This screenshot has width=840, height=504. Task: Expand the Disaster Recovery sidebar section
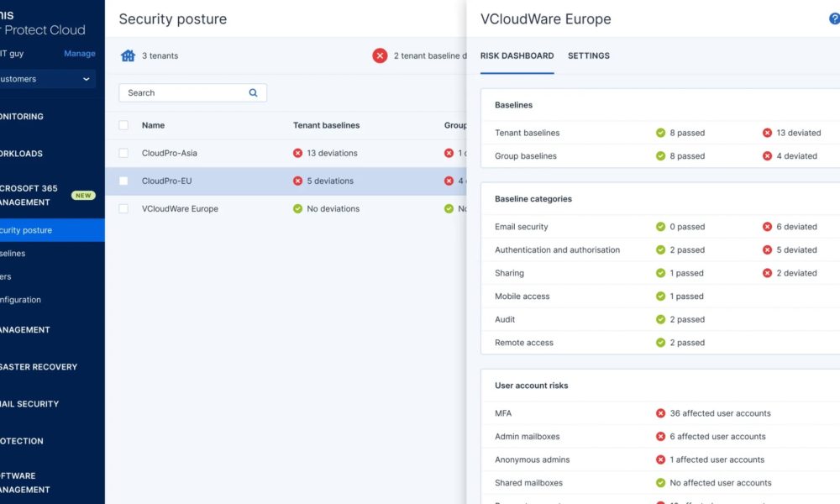[x=39, y=367]
